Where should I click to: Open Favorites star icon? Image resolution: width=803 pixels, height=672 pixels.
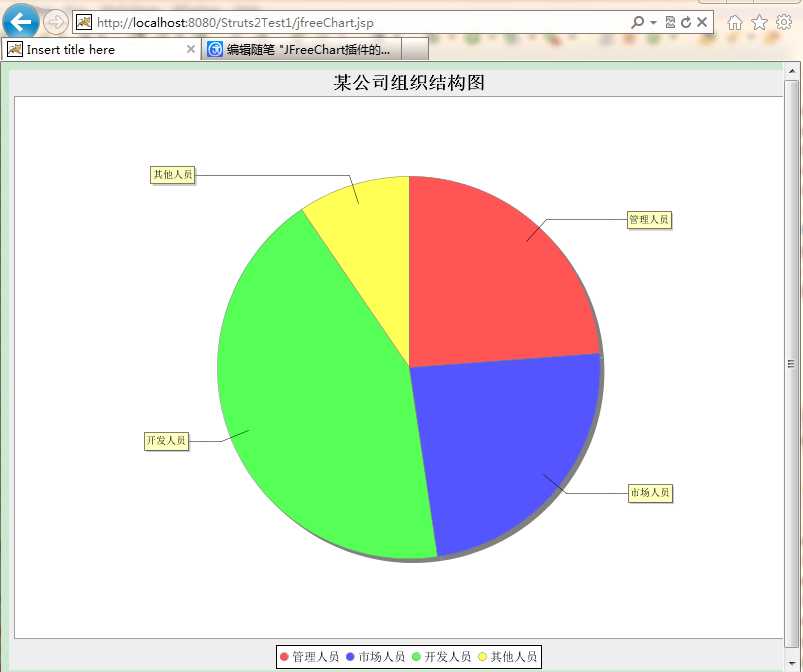click(x=759, y=22)
